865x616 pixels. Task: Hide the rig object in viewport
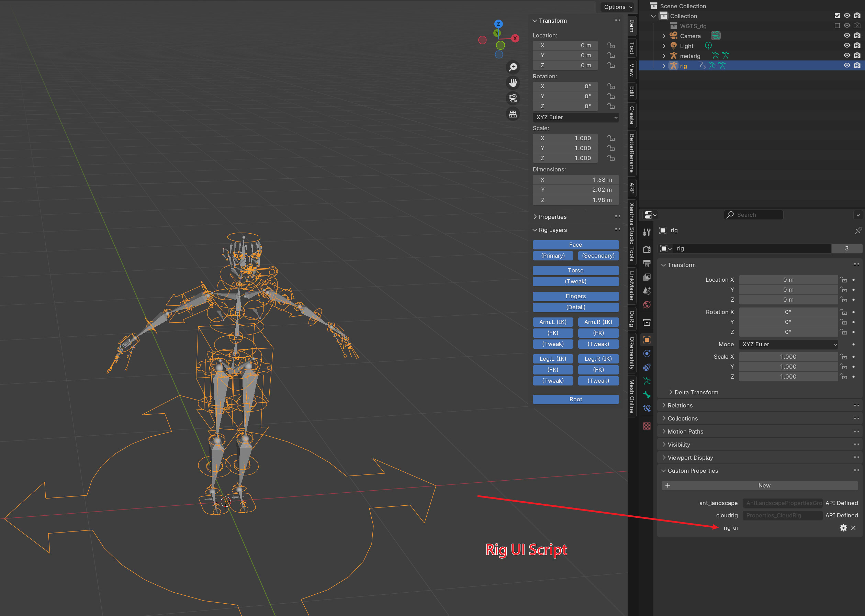coord(847,65)
